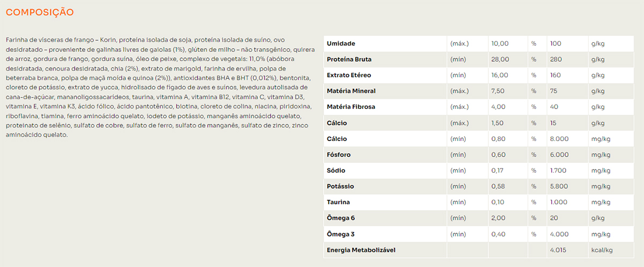Click the 5.800 potassium value cell
644x267 pixels.
[559, 187]
